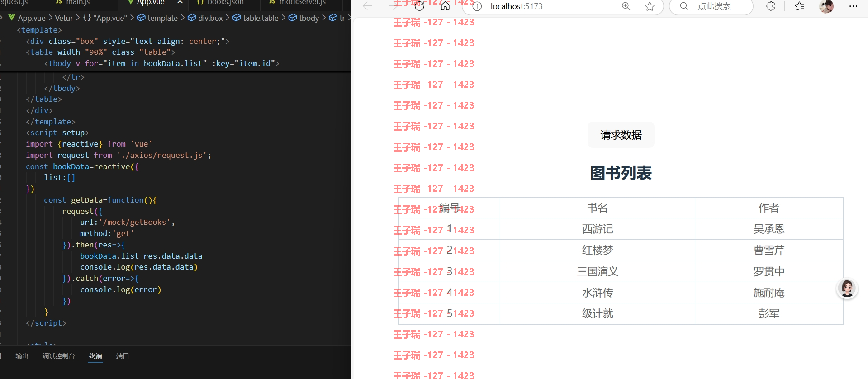Click the 罗贯中 author cell
Image resolution: width=868 pixels, height=379 pixels.
coord(769,271)
